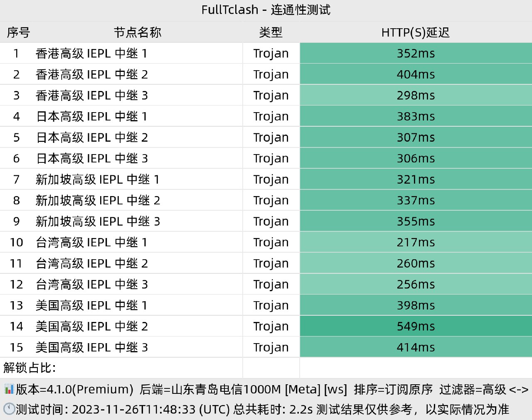Image resolution: width=532 pixels, height=420 pixels.
Task: Click the 217ms latency cell
Action: 416,242
